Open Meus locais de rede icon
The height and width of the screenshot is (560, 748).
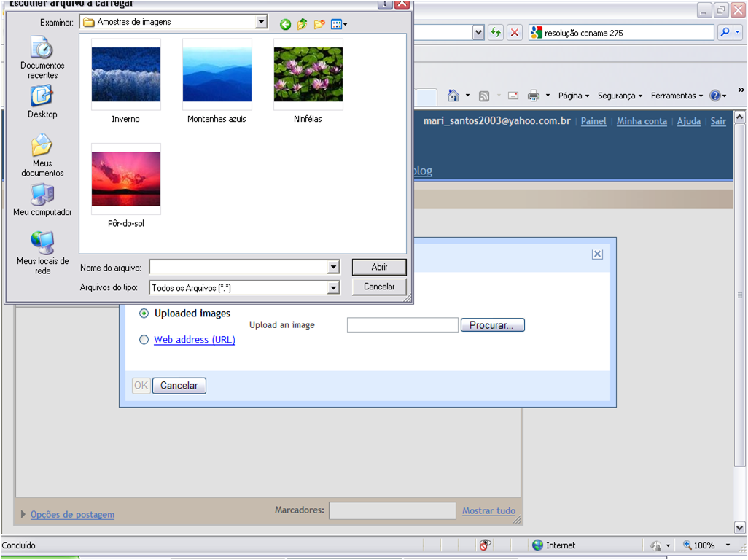(x=42, y=243)
